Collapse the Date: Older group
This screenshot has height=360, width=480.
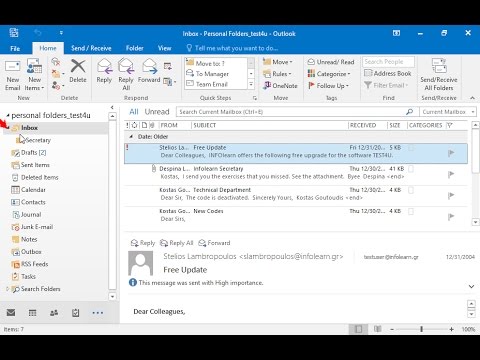[131, 137]
